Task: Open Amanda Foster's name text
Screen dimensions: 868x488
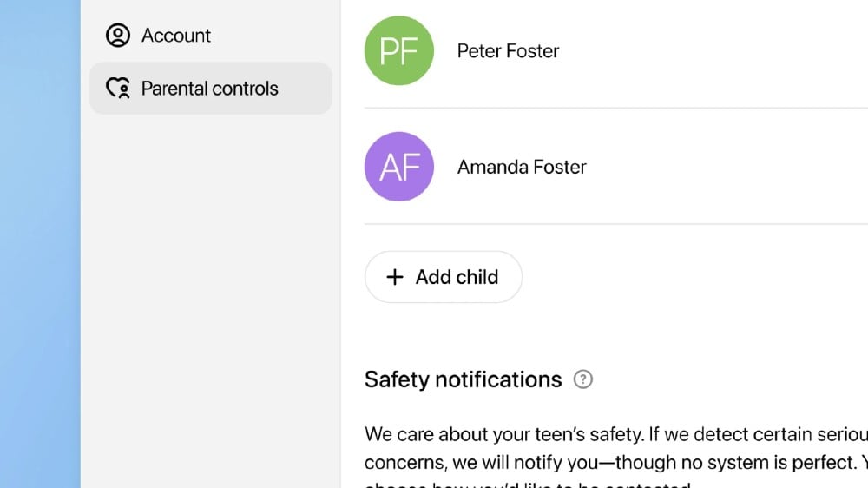Action: click(522, 167)
